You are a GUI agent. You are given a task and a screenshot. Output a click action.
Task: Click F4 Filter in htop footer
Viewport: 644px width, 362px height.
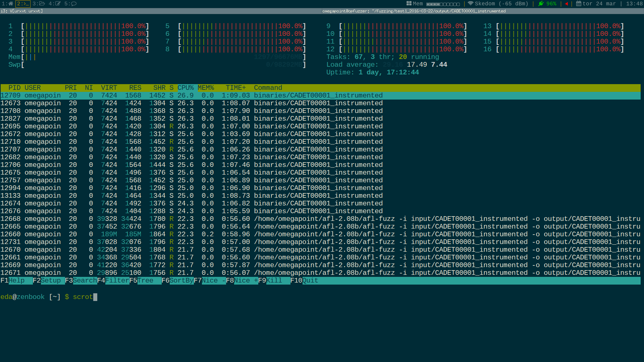tap(117, 281)
